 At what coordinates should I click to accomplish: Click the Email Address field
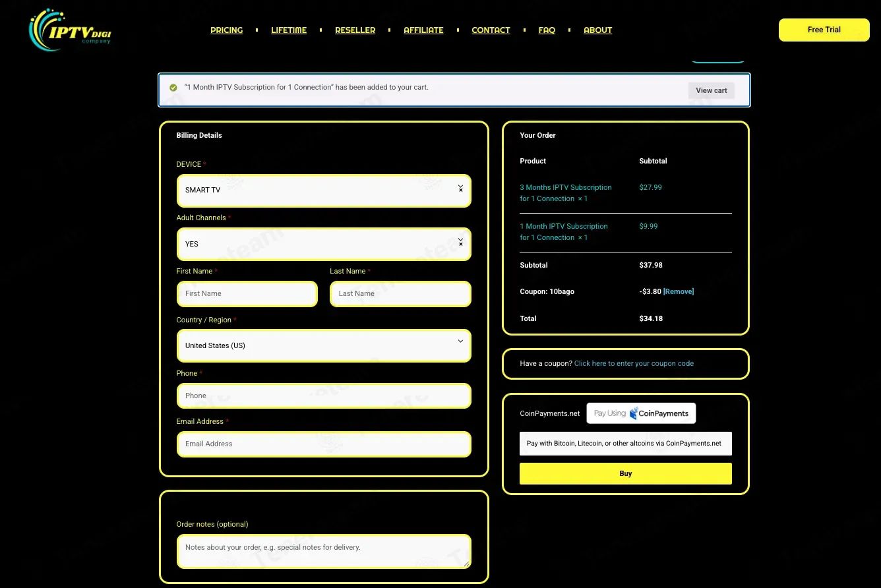pyautogui.click(x=324, y=444)
